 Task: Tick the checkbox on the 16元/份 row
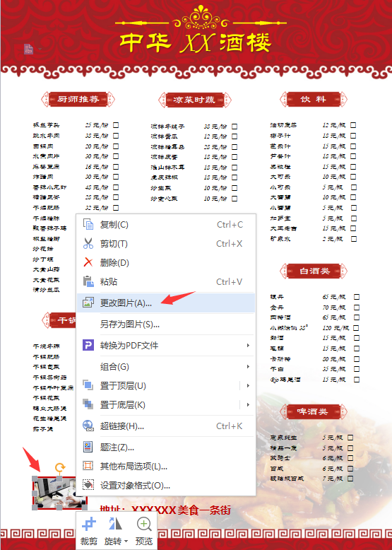[116, 167]
